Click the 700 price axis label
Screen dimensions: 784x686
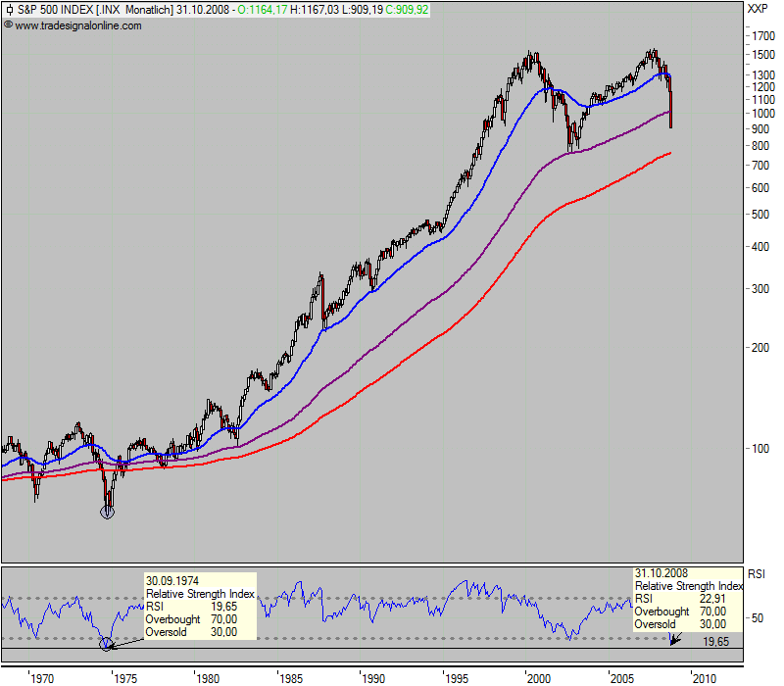[x=760, y=166]
